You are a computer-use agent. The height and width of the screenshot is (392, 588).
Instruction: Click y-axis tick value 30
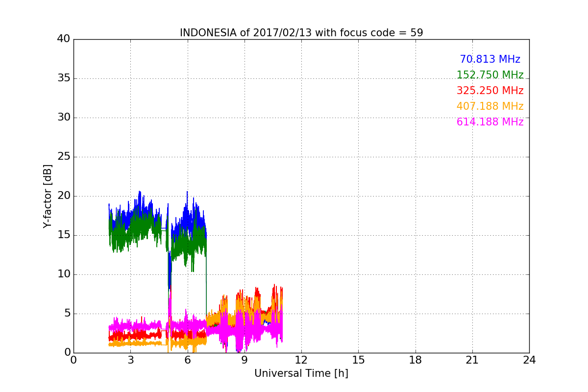pos(63,118)
